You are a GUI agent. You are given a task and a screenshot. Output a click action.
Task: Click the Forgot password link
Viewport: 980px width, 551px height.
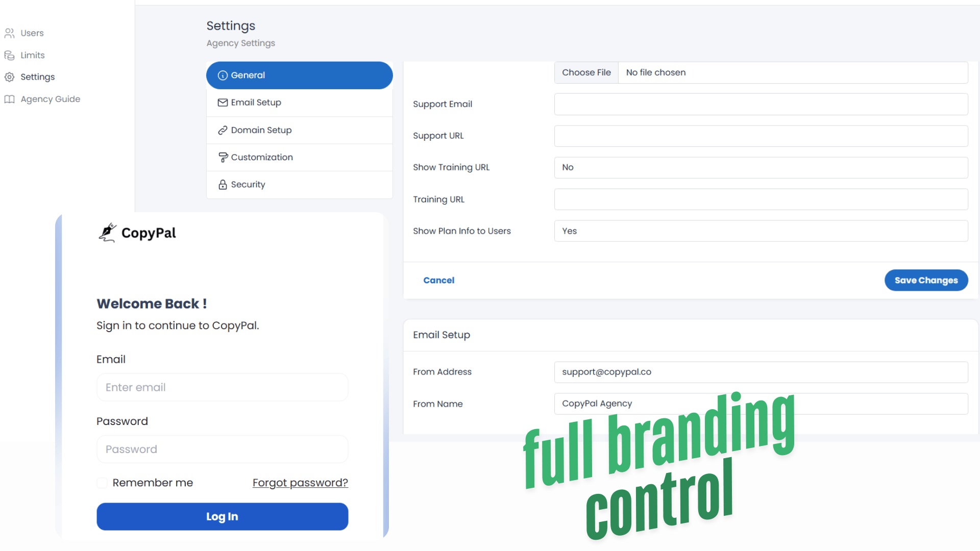click(x=300, y=483)
